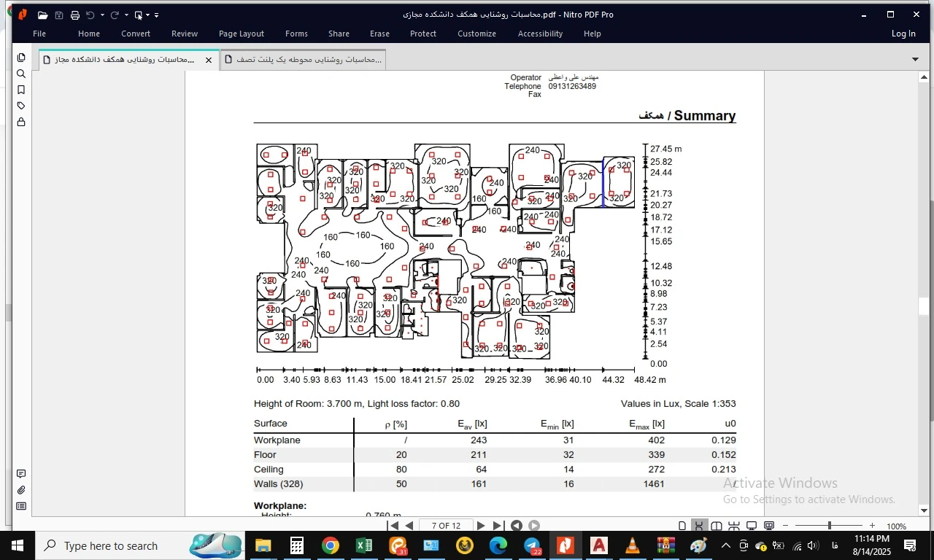Click the Log In link

pyautogui.click(x=903, y=34)
